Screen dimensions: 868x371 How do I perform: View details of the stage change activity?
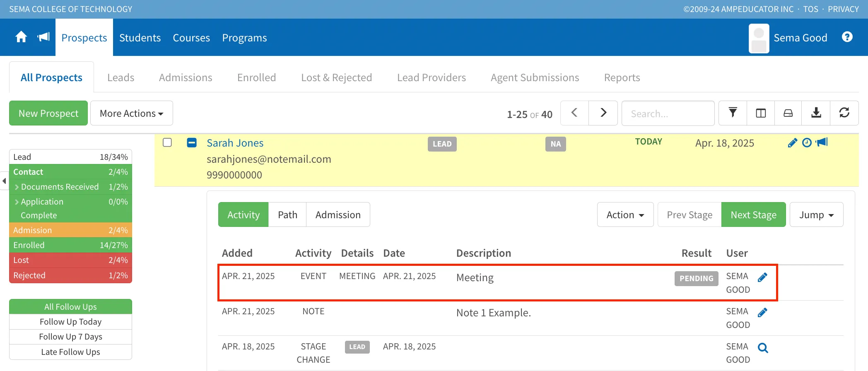pyautogui.click(x=763, y=348)
